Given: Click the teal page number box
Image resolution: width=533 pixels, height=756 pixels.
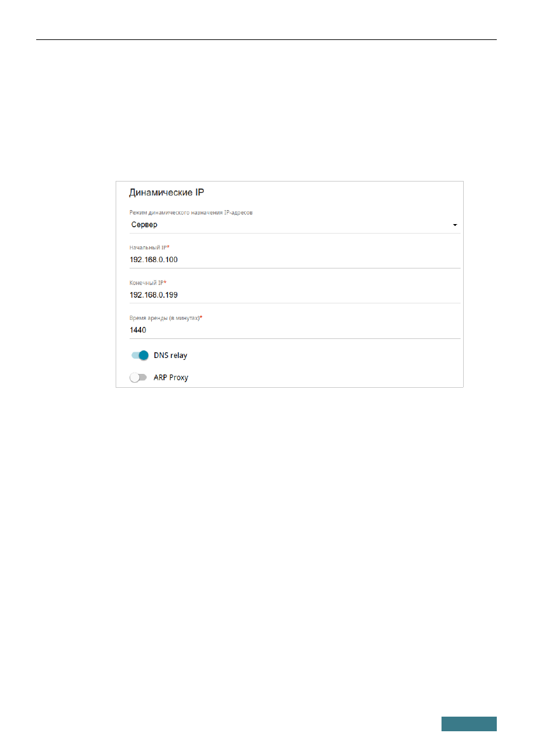Looking at the screenshot, I should point(469,724).
